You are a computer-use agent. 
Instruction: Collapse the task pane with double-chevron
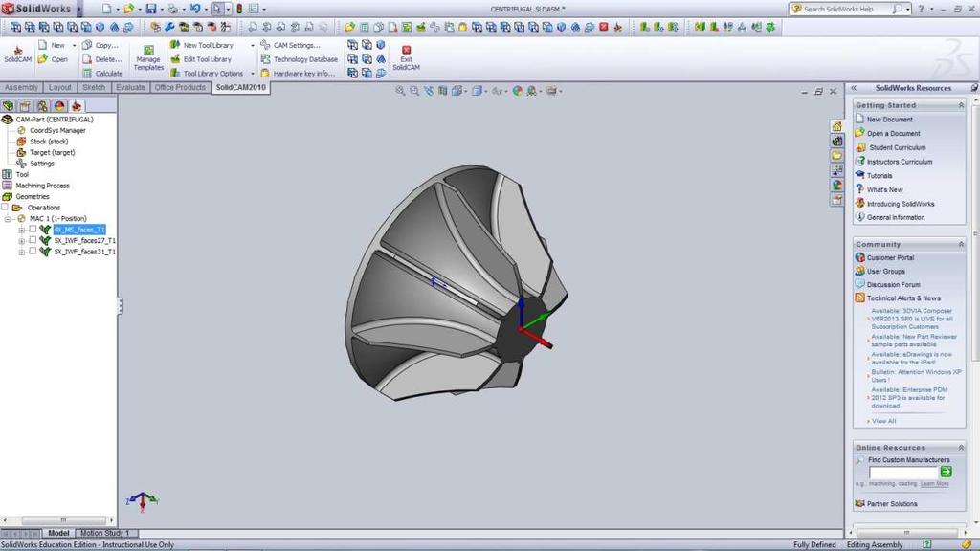pos(854,88)
